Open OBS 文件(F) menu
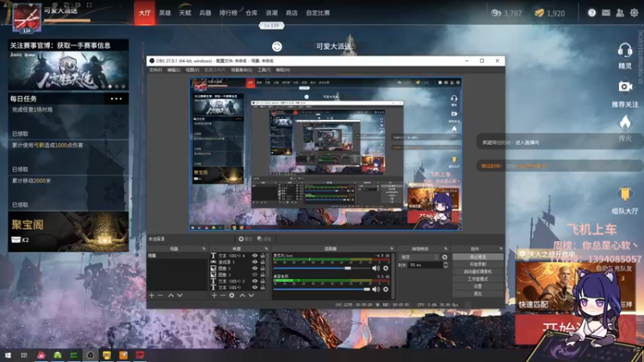 coord(155,70)
